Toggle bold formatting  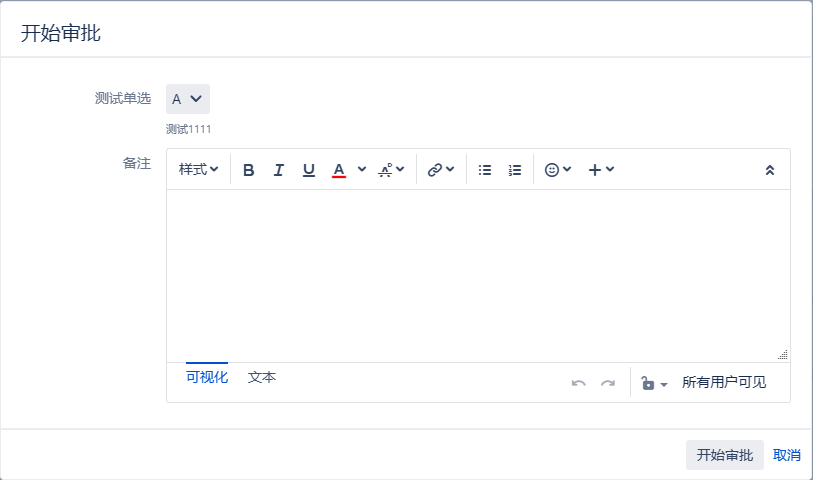click(249, 170)
